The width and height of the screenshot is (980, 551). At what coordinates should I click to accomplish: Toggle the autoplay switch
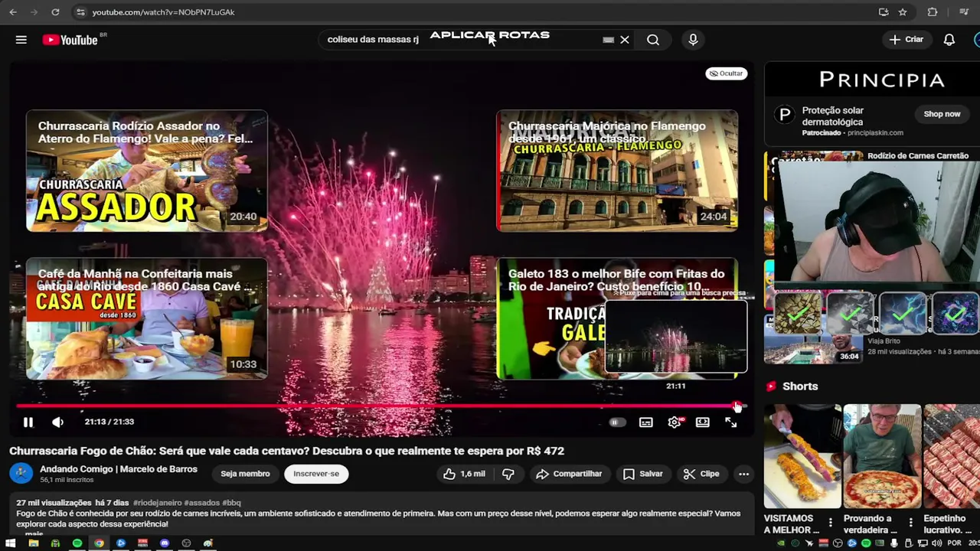tap(617, 422)
